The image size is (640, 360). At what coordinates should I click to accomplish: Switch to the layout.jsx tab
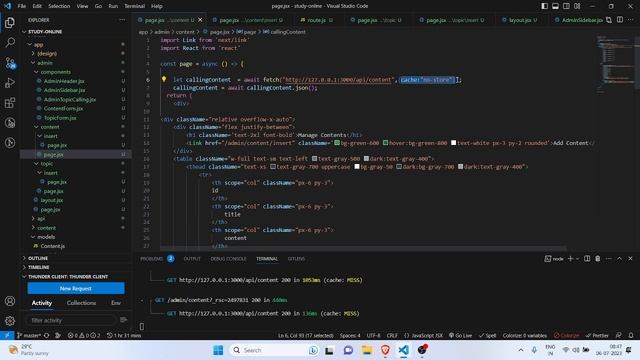520,20
